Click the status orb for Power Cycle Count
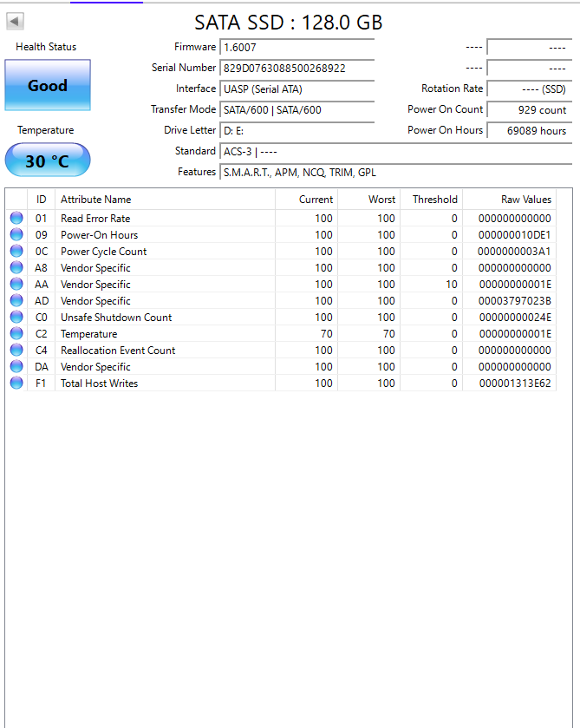 pos(16,251)
